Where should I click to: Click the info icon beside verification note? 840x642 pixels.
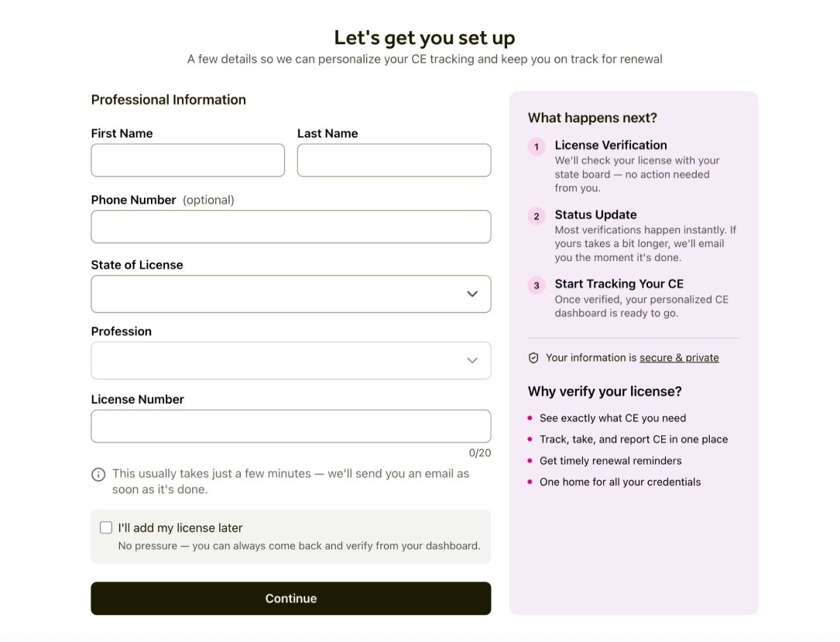(98, 475)
